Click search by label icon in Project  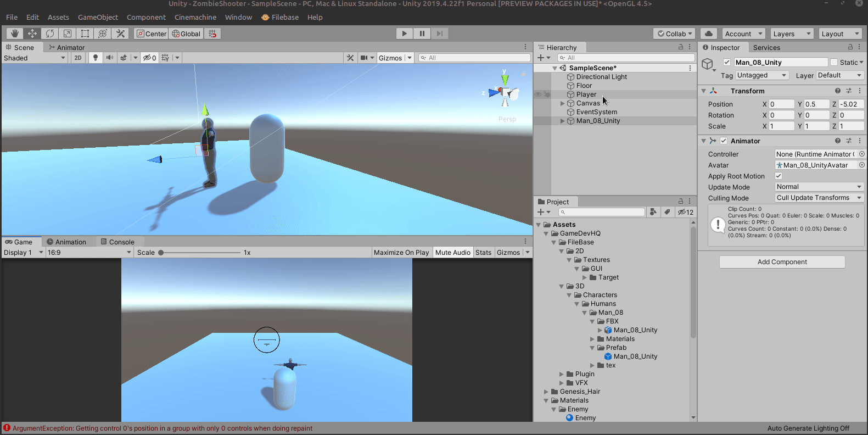(x=667, y=212)
